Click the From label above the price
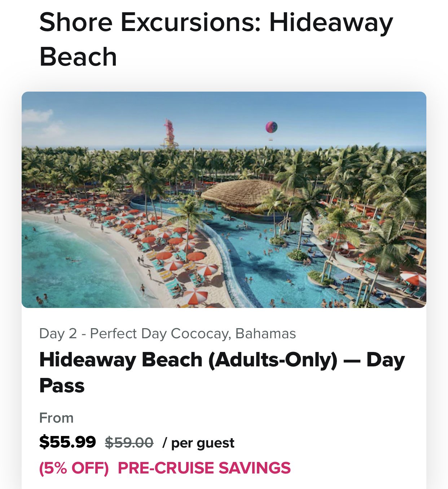 tap(56, 418)
